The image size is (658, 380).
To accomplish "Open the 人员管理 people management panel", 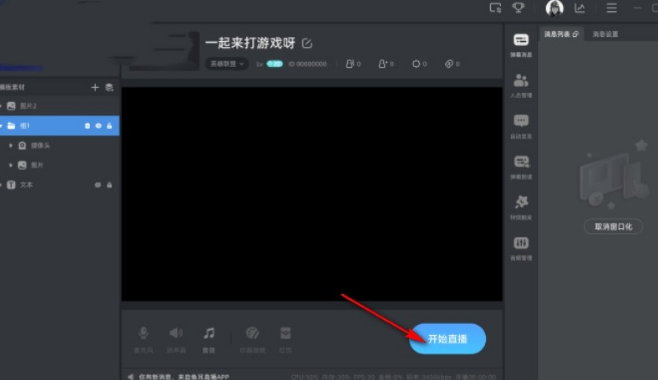I will click(521, 86).
